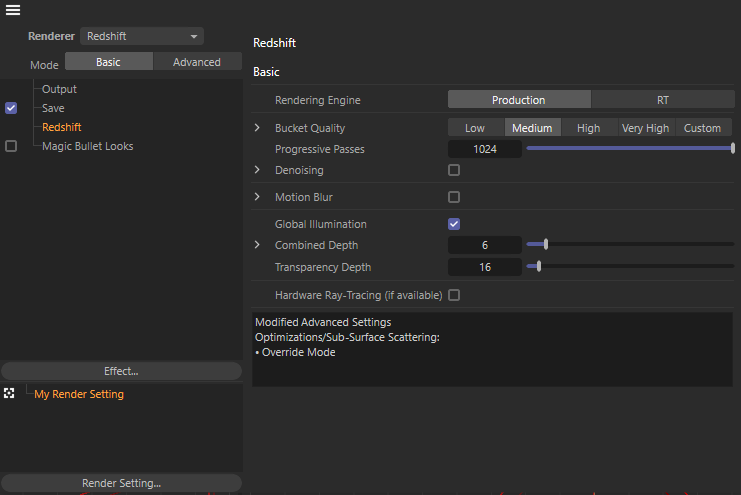Screen dimensions: 741x495
Task: Switch to Advanced mode tab
Action: click(197, 62)
